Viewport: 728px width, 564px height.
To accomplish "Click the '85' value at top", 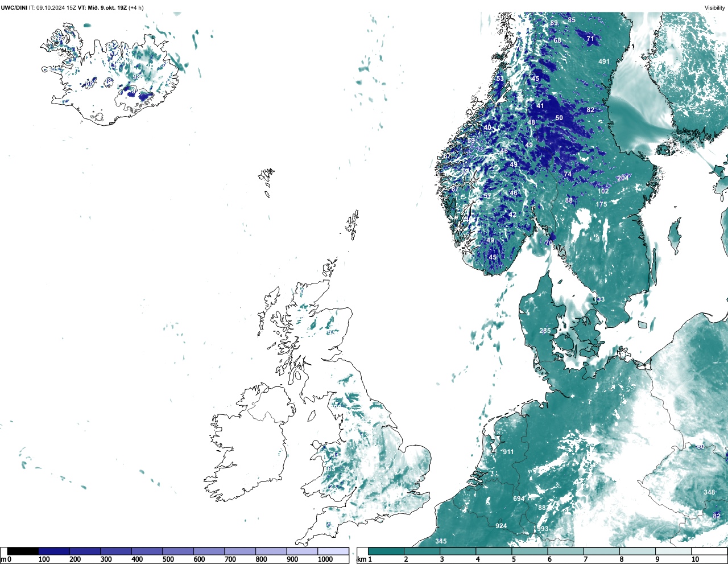I will pos(572,20).
